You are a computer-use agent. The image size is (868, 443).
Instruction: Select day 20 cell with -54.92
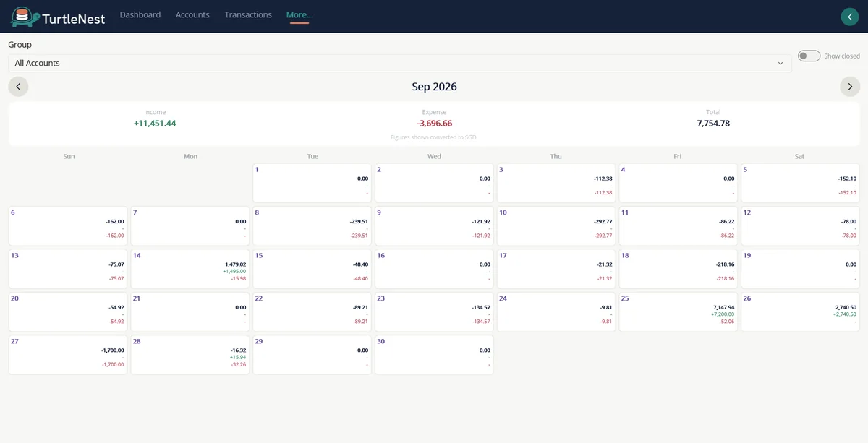click(68, 312)
